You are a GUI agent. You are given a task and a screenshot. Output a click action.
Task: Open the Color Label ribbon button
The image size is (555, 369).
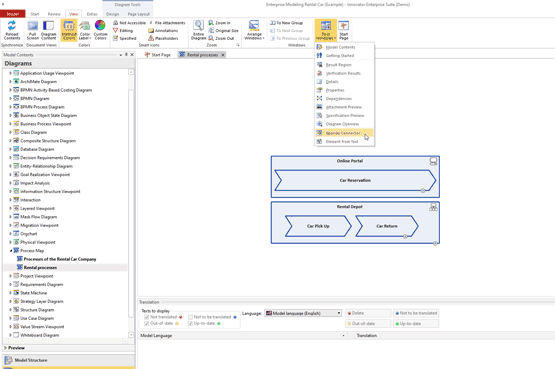click(x=85, y=30)
